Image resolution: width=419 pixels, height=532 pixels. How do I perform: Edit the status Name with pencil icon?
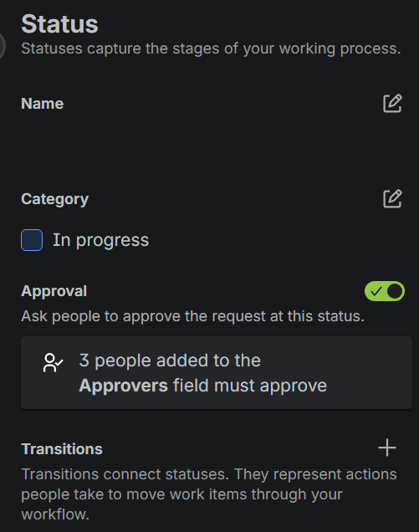point(392,103)
